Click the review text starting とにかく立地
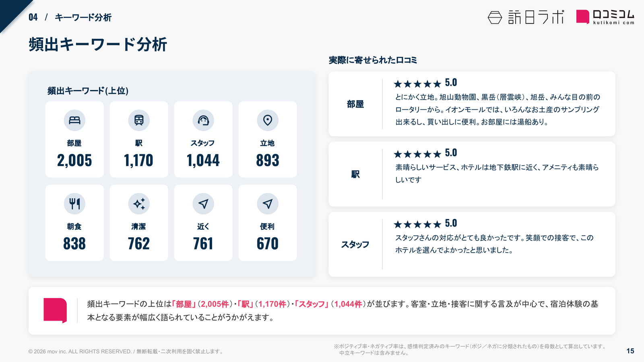 click(x=497, y=109)
